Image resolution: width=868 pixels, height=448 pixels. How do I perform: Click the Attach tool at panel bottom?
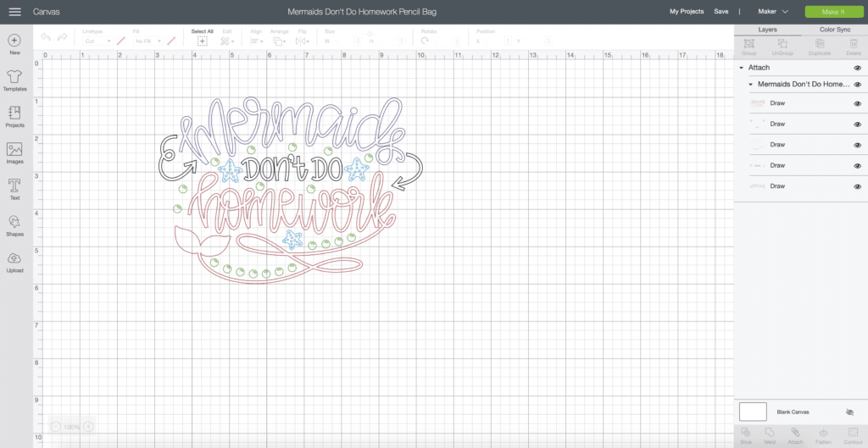(795, 436)
